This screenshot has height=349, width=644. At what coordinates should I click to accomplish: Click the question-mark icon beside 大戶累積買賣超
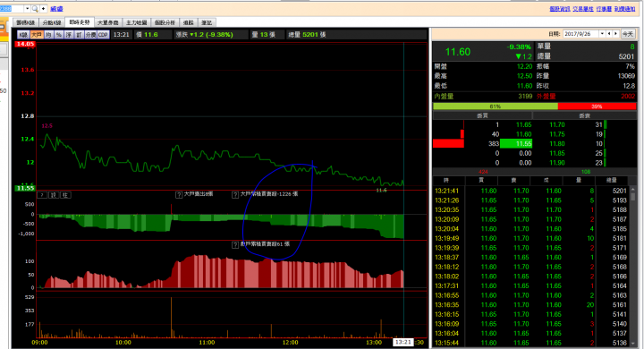(x=235, y=195)
